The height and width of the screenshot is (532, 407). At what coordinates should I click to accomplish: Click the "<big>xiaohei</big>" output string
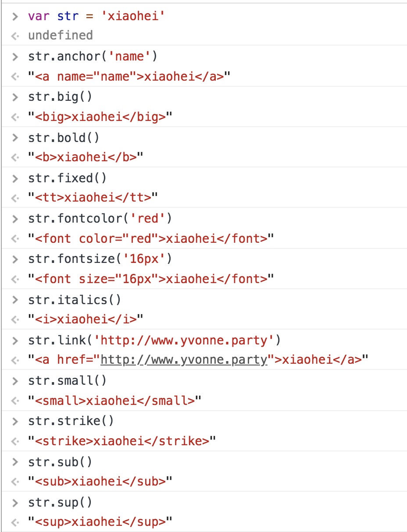click(100, 117)
